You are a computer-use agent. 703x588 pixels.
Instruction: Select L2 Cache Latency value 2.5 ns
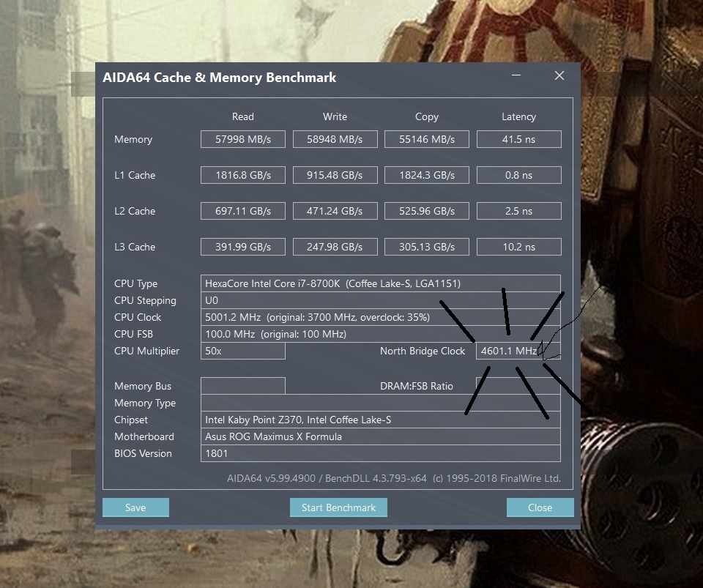click(518, 211)
